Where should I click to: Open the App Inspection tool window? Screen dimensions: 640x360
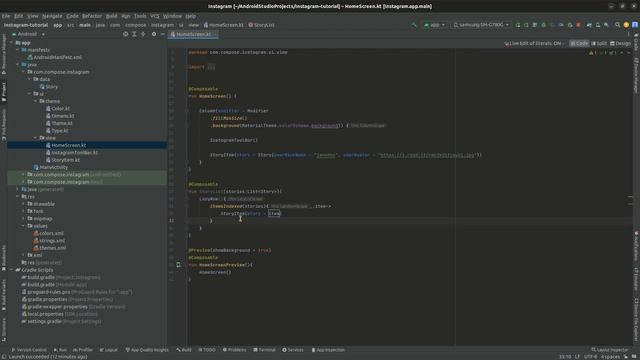pos(328,350)
